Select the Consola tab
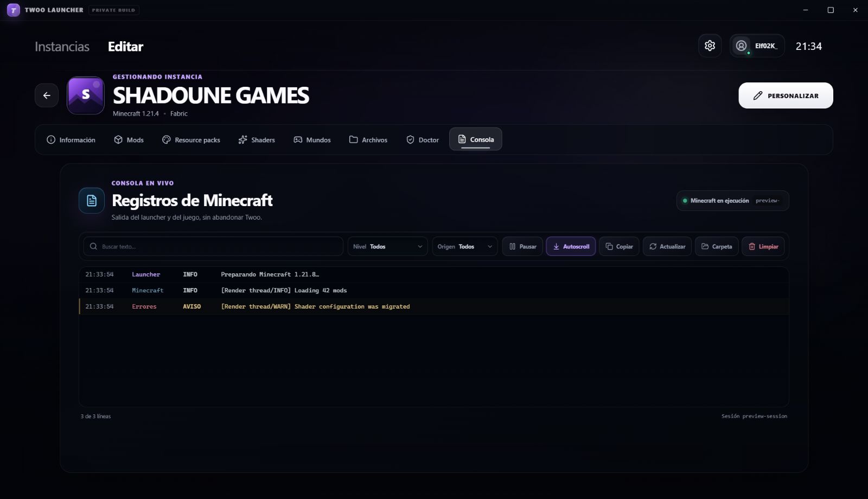The image size is (868, 499). click(476, 139)
